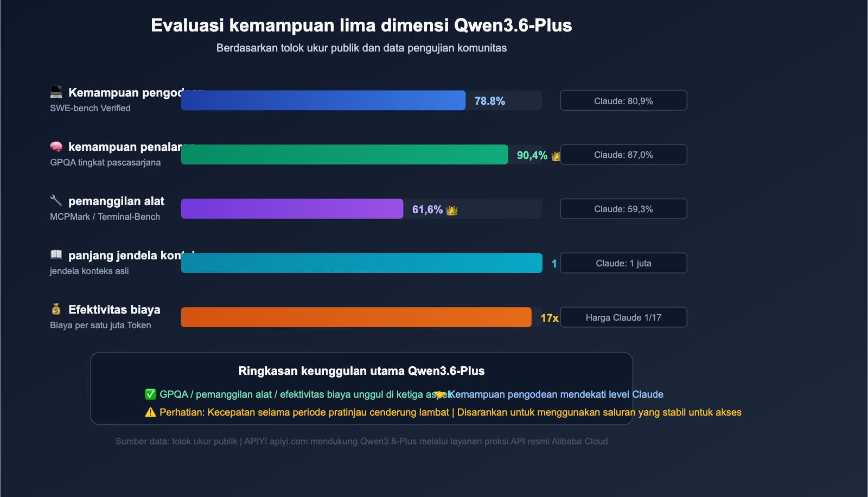
Task: Click the Claude: 59,3% comparison box
Action: (623, 209)
